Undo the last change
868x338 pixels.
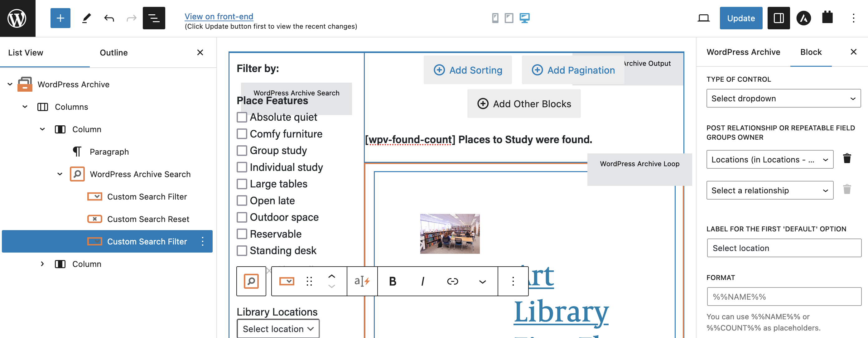coord(109,18)
